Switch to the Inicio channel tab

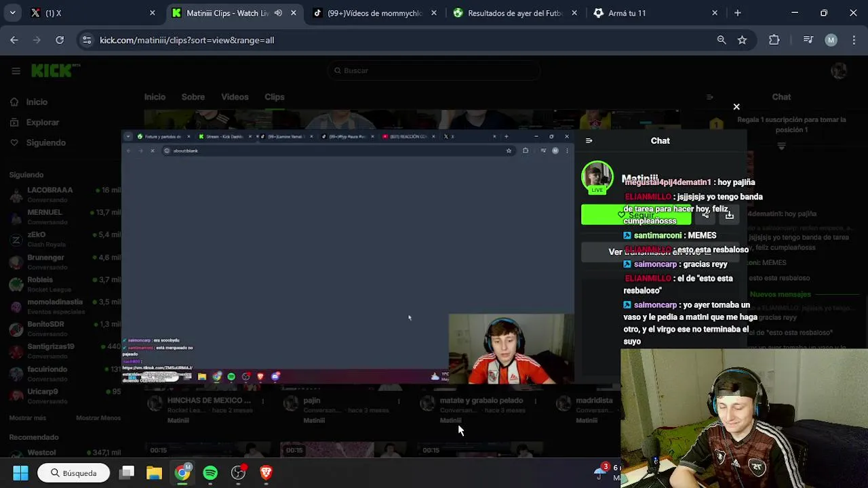tap(155, 97)
